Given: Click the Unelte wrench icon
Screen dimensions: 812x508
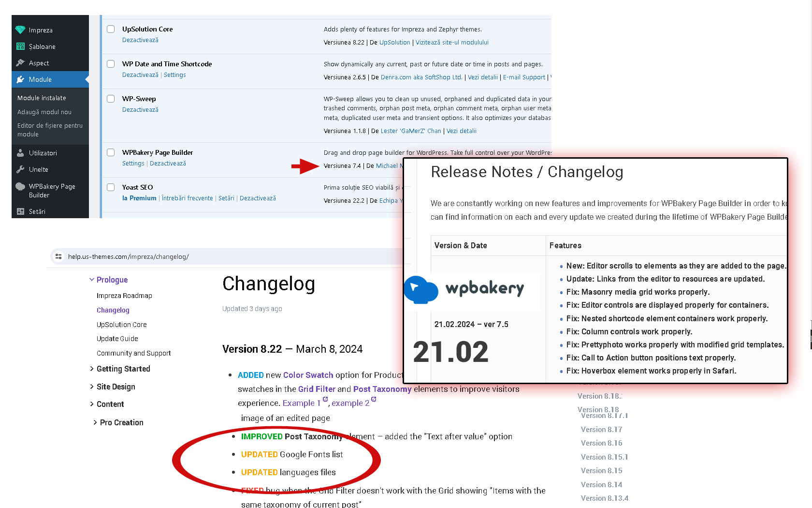Looking at the screenshot, I should coord(20,169).
